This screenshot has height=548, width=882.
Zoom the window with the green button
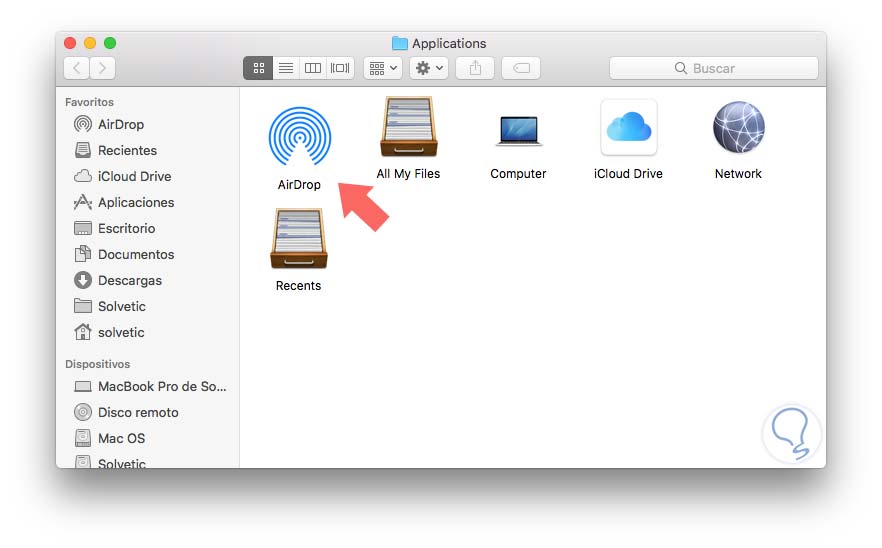(x=110, y=43)
